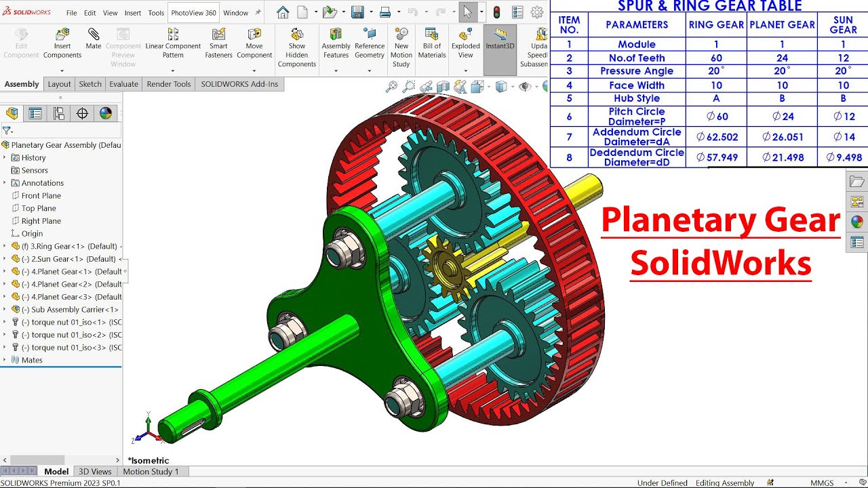Expand the Mates folder

(x=5, y=360)
